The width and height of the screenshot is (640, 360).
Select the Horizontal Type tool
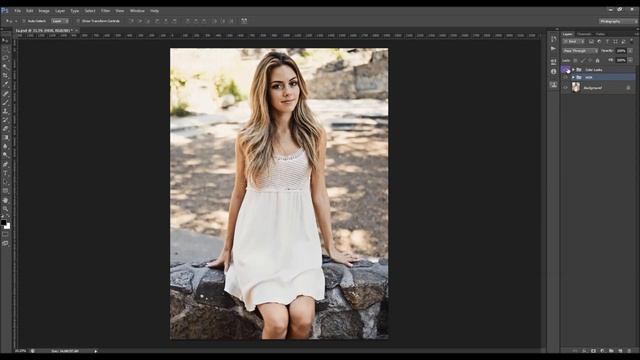[5, 173]
